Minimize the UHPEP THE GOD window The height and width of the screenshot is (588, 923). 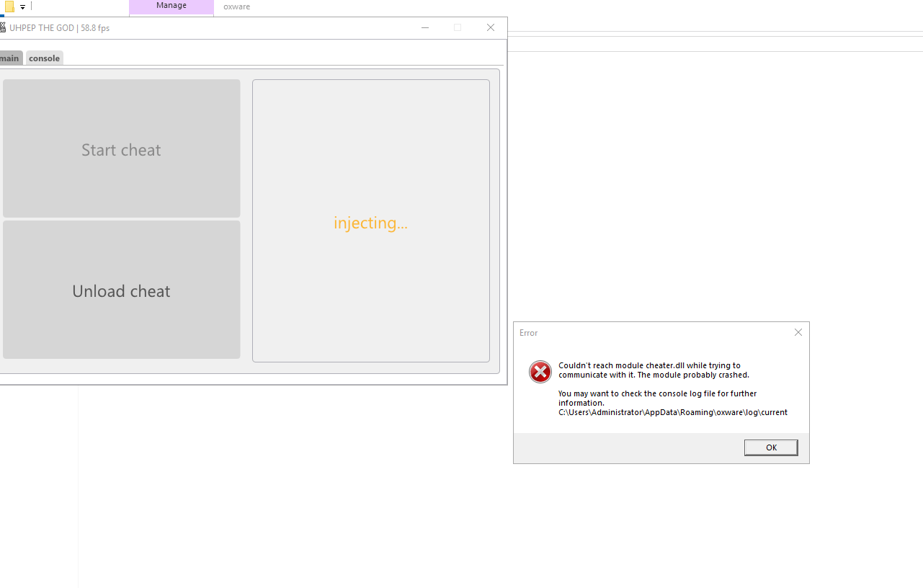425,27
